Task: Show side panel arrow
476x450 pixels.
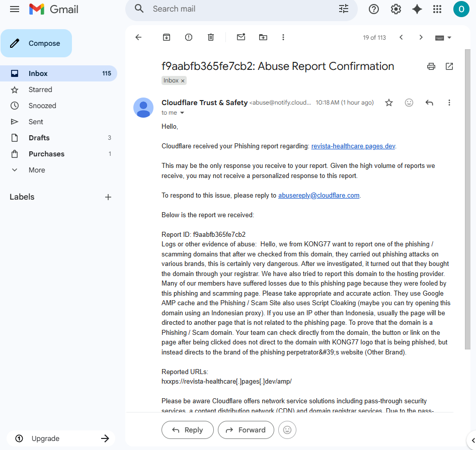Action: (x=472, y=440)
